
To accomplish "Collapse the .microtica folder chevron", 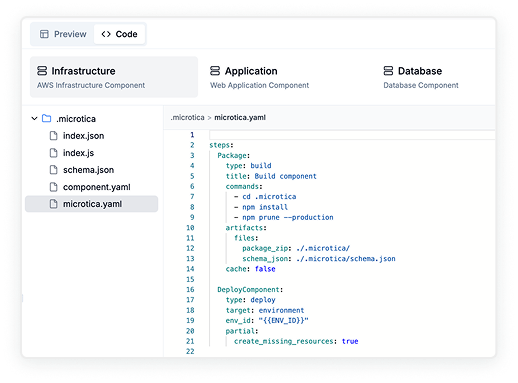I will (34, 119).
